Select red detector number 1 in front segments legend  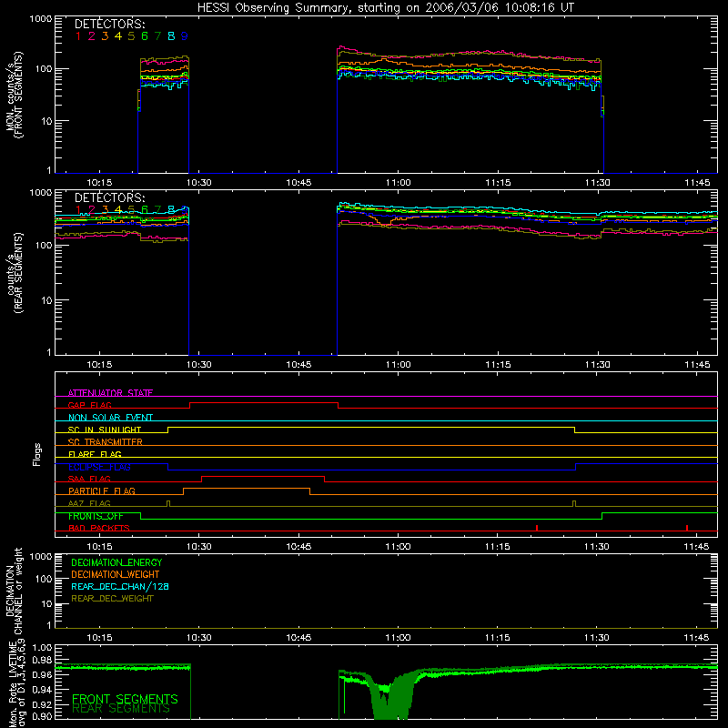click(78, 36)
